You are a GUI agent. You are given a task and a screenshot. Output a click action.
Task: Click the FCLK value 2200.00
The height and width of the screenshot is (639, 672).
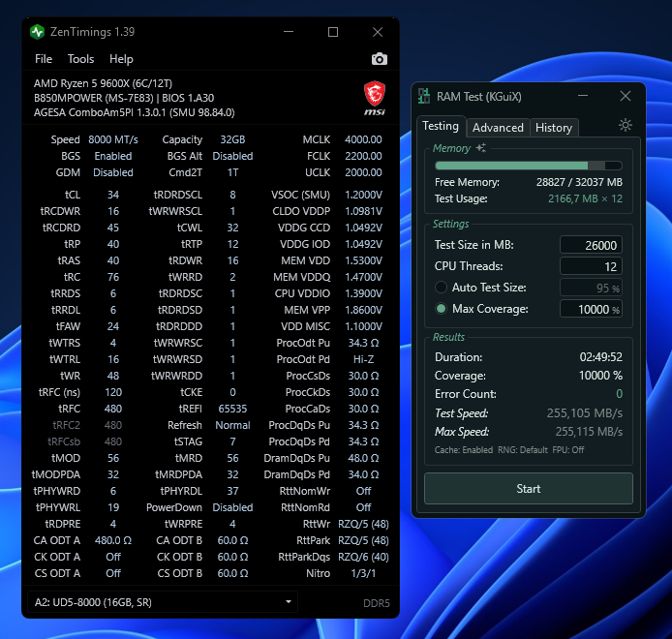363,156
